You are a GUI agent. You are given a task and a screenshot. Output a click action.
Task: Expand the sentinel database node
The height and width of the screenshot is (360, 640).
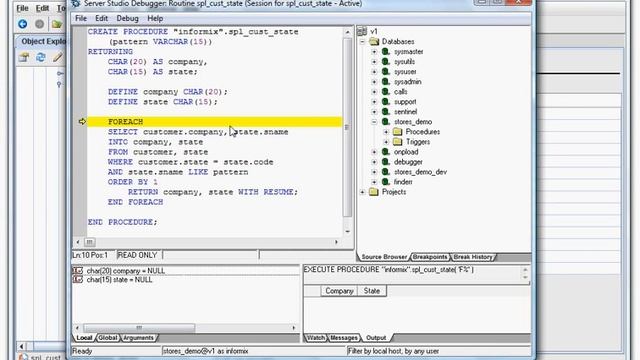pos(374,112)
